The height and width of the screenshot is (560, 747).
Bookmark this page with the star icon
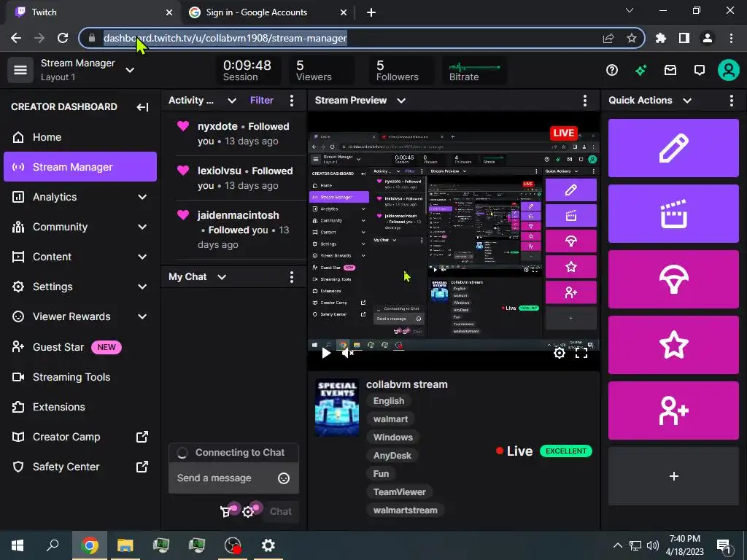(631, 38)
